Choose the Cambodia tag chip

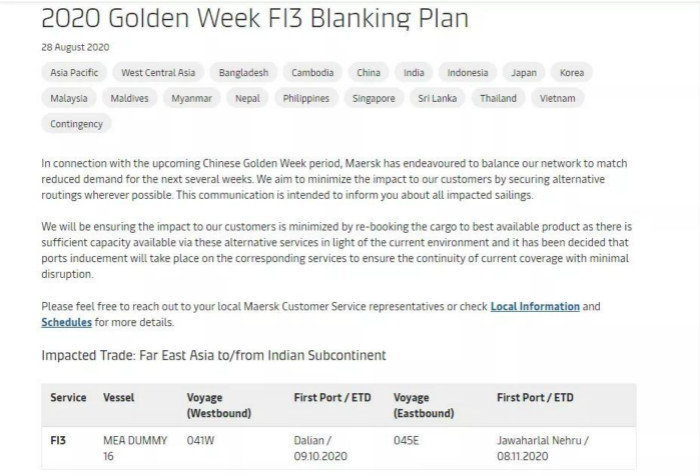click(x=312, y=72)
